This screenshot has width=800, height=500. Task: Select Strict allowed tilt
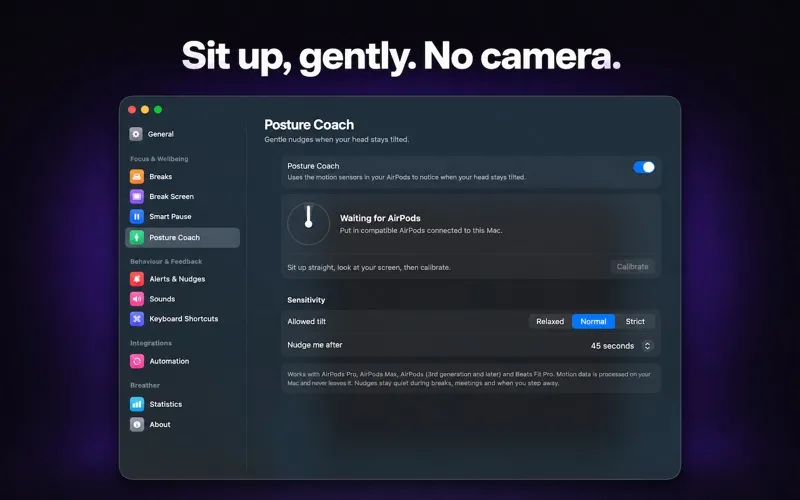pos(635,321)
